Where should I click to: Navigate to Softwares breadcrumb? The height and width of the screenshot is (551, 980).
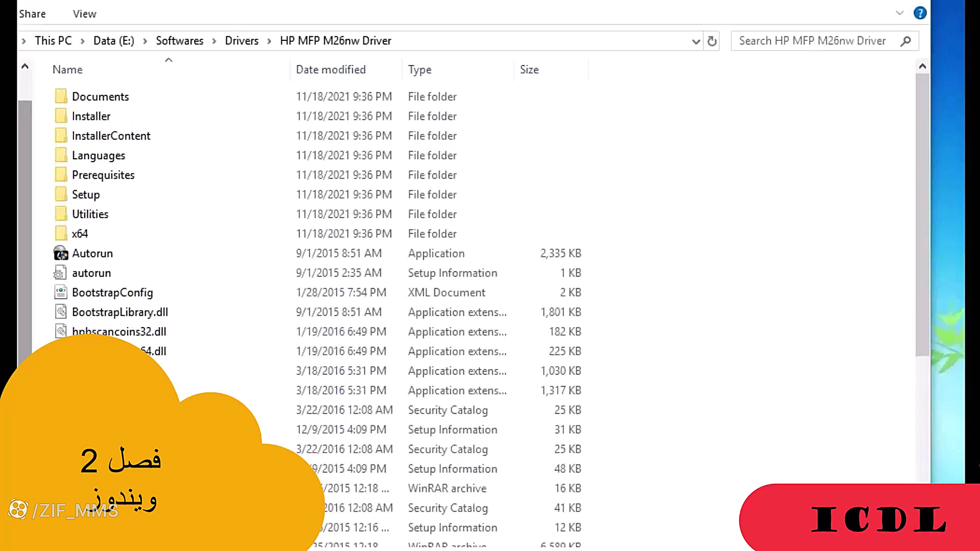180,41
